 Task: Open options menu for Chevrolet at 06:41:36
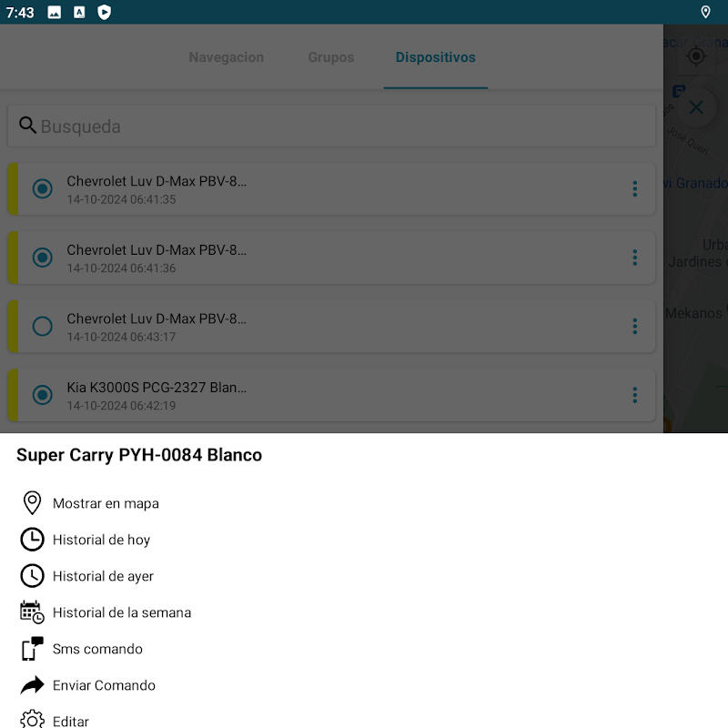pos(634,258)
